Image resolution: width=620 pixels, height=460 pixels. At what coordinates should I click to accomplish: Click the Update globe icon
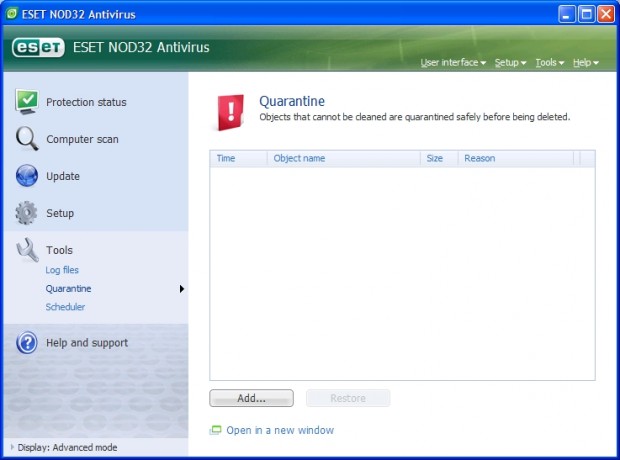(27, 176)
